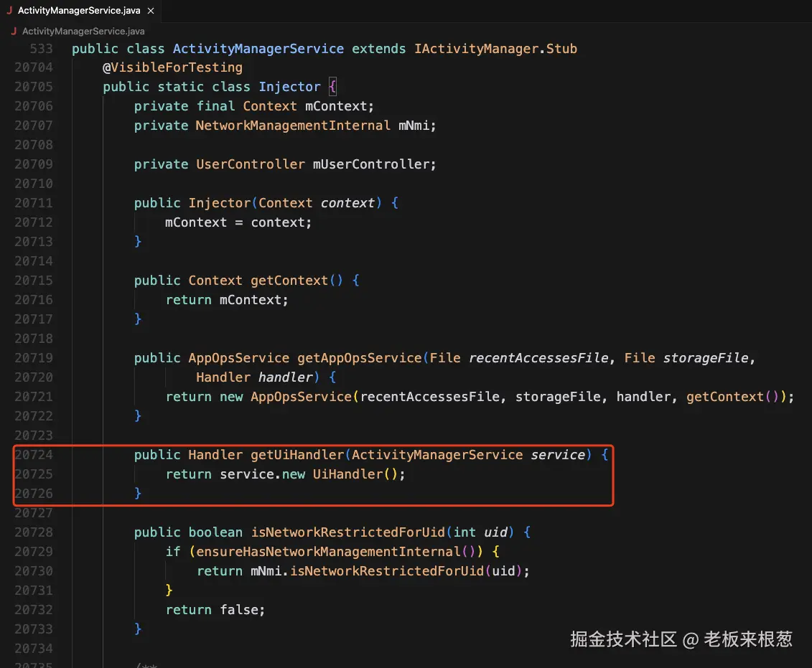Click 'new AppOpsService' constructor call

coord(285,397)
